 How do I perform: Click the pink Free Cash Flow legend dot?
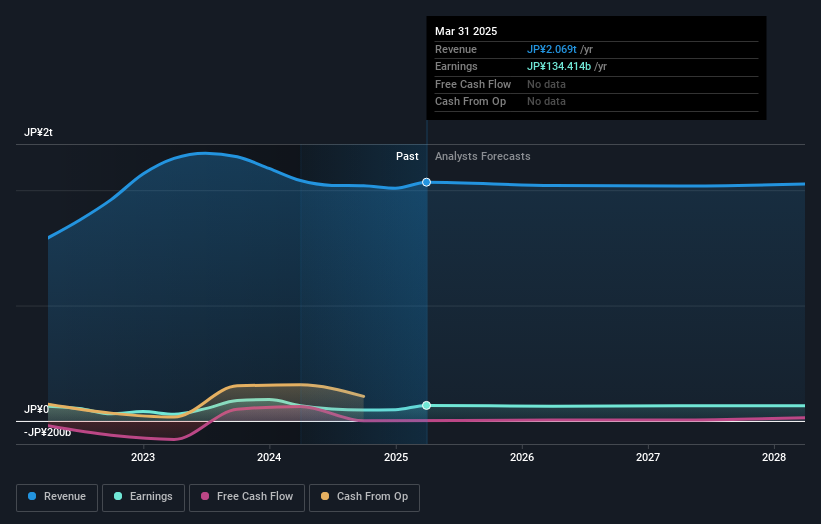pyautogui.click(x=205, y=496)
